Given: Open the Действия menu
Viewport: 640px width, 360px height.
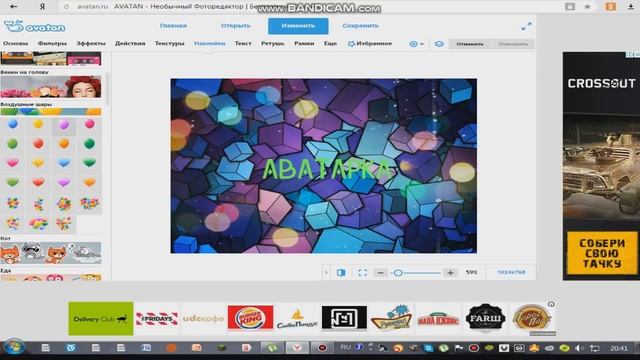Looking at the screenshot, I should pyautogui.click(x=130, y=43).
